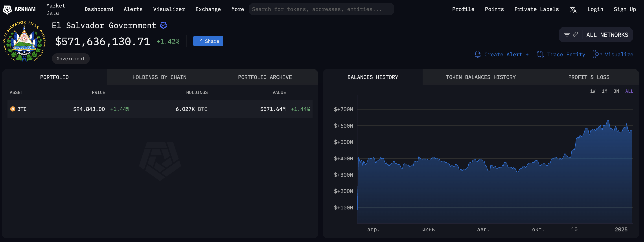Open the language translation icon
The image size is (644, 242).
click(x=573, y=9)
